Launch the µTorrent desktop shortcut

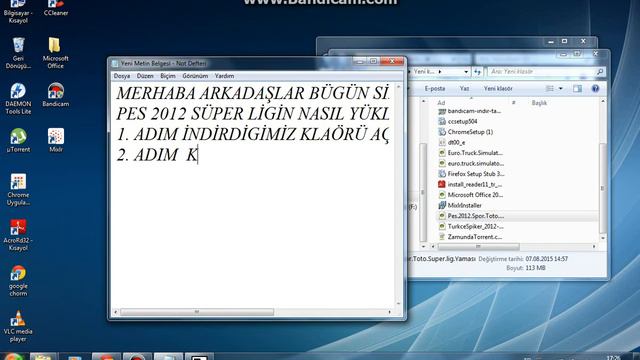pos(18,140)
